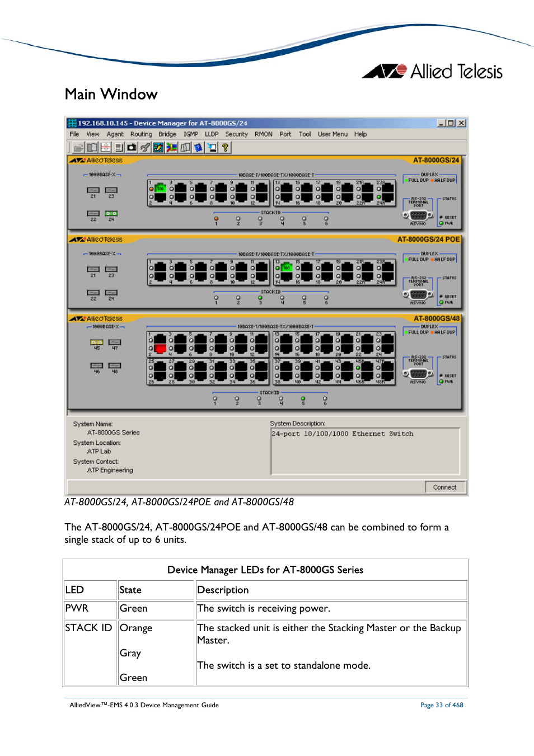This screenshot has width=534, height=756.
Task: Click the AT-8000GS/24 POE model label
Action: point(429,240)
